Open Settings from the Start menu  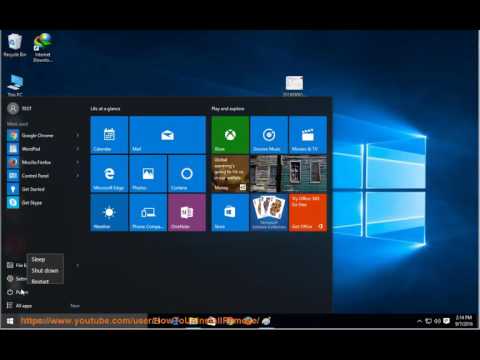(16, 279)
